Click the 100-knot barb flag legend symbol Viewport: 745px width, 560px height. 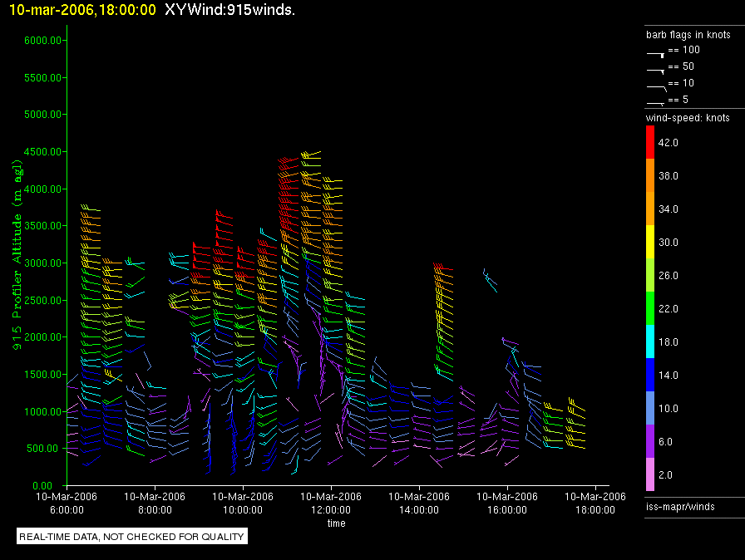click(655, 52)
